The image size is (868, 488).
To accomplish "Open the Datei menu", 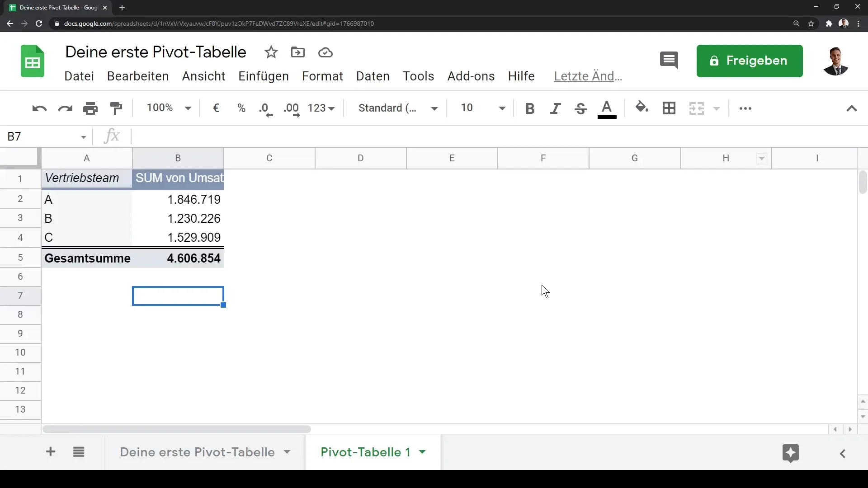I will pyautogui.click(x=79, y=76).
